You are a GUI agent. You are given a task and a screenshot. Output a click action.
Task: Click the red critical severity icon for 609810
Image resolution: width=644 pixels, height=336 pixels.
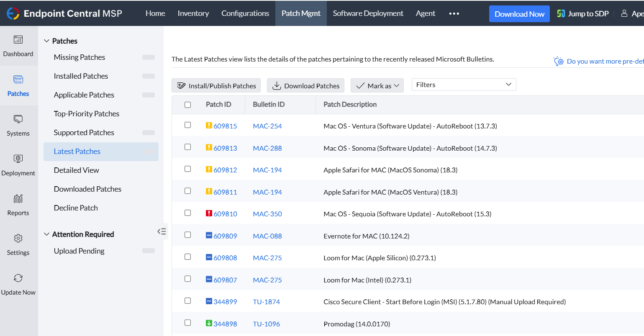(x=209, y=213)
